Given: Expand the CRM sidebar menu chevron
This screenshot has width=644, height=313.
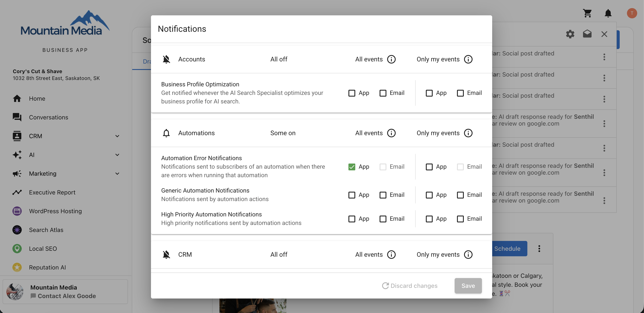Looking at the screenshot, I should coord(117,136).
